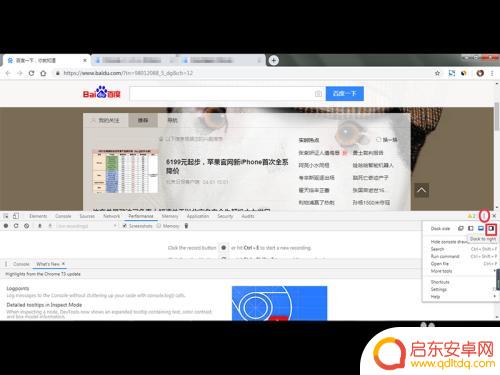Open the Chrome three-dot menu
The image size is (500, 375).
click(x=492, y=73)
